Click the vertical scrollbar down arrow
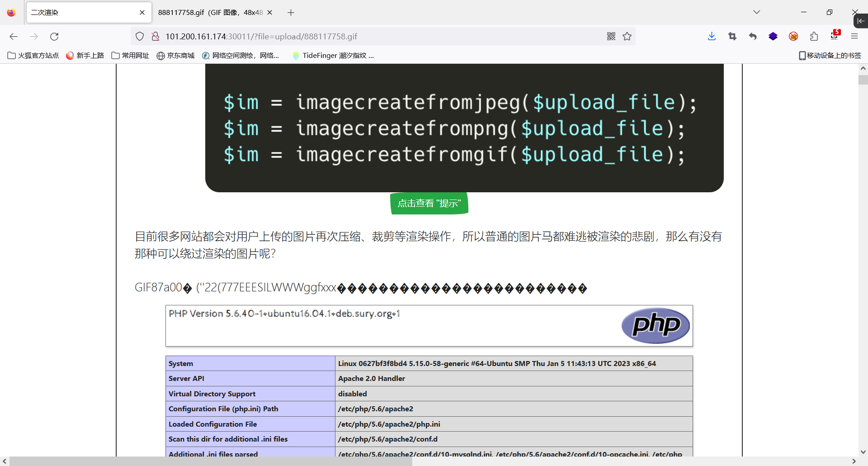This screenshot has height=466, width=868. pyautogui.click(x=863, y=452)
